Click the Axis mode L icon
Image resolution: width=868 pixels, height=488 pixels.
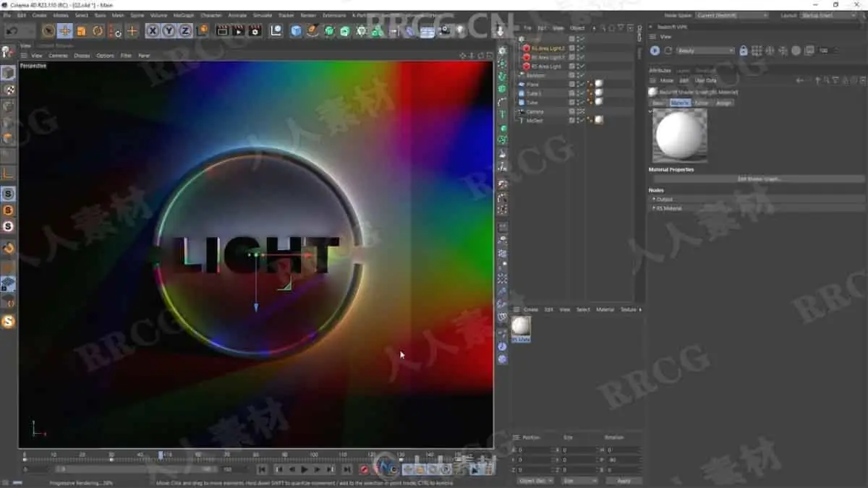[x=9, y=174]
